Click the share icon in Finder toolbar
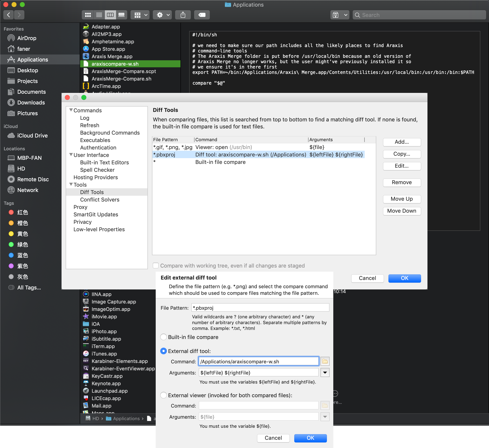Image resolution: width=489 pixels, height=448 pixels. pos(183,15)
